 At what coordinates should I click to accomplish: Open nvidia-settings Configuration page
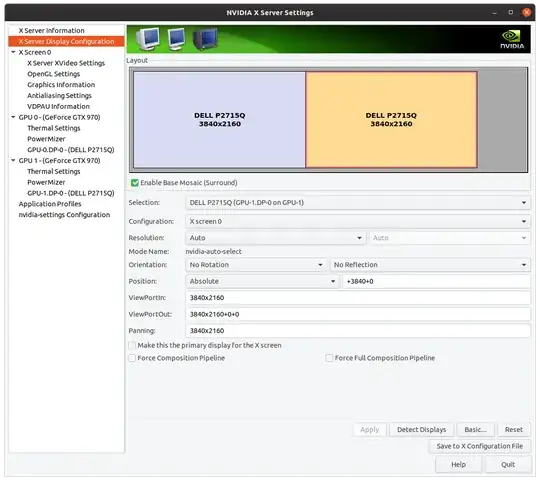click(x=64, y=215)
